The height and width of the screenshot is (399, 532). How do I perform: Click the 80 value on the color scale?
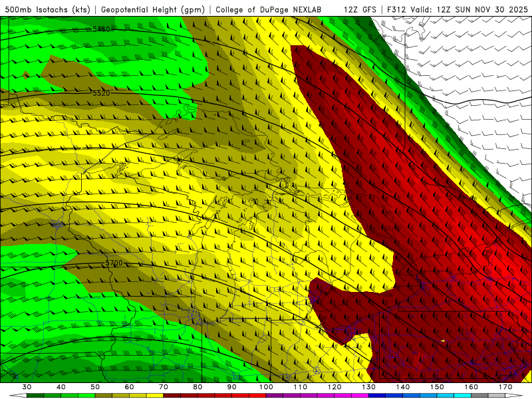coord(198,387)
